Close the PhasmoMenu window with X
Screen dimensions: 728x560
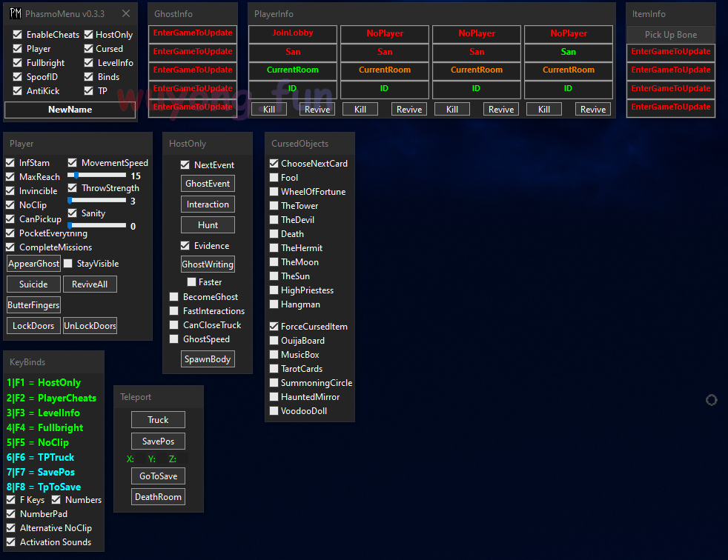126,13
